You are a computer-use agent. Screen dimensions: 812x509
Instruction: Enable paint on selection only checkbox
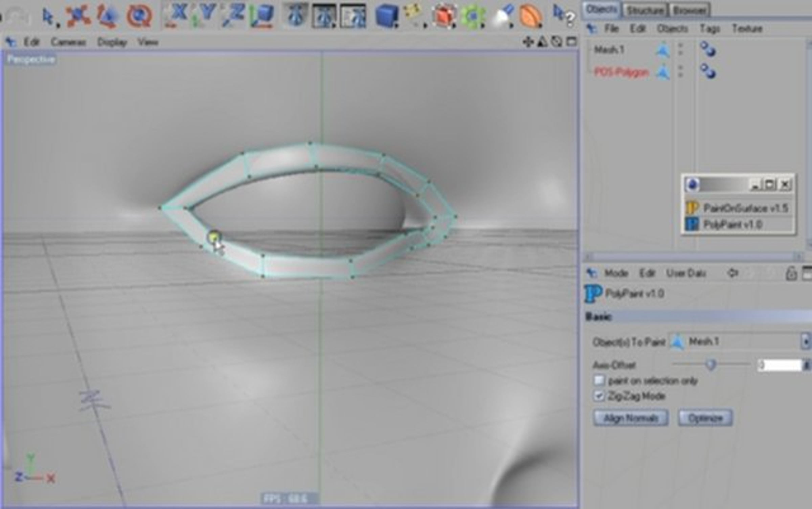[x=599, y=380]
